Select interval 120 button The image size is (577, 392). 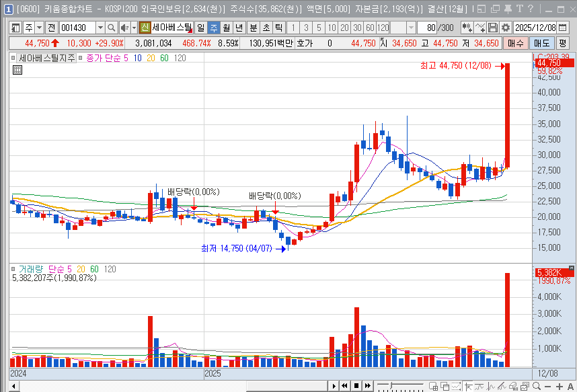tap(383, 28)
